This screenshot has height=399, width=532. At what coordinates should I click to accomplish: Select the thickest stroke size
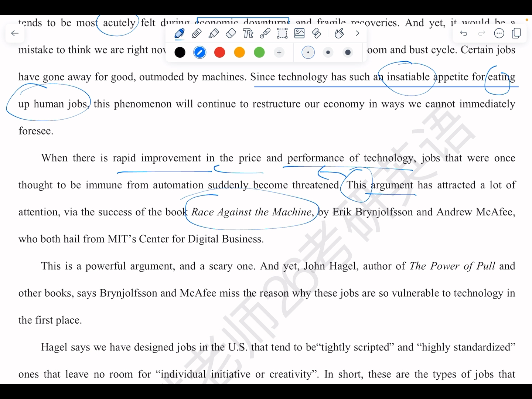(x=348, y=52)
